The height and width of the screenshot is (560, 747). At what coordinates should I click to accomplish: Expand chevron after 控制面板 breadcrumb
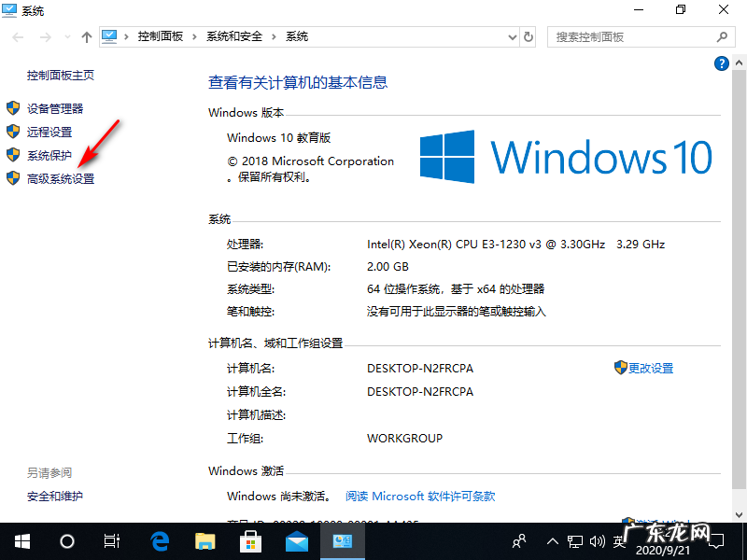(x=194, y=37)
